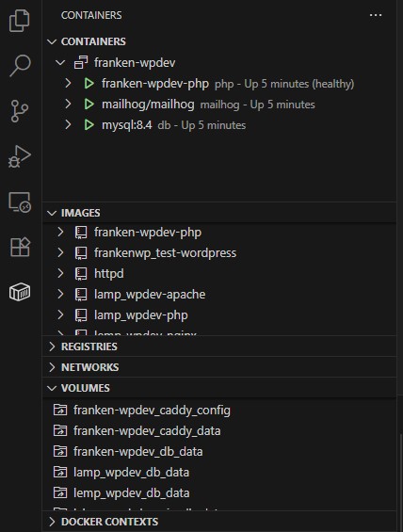Image resolution: width=403 pixels, height=532 pixels.
Task: Click 'db - Up 5 minutes' status text
Action: click(201, 125)
